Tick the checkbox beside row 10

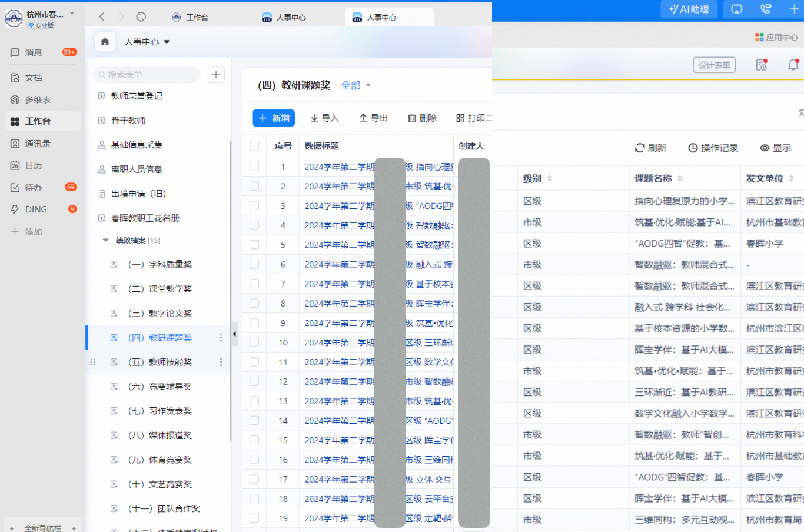click(254, 342)
